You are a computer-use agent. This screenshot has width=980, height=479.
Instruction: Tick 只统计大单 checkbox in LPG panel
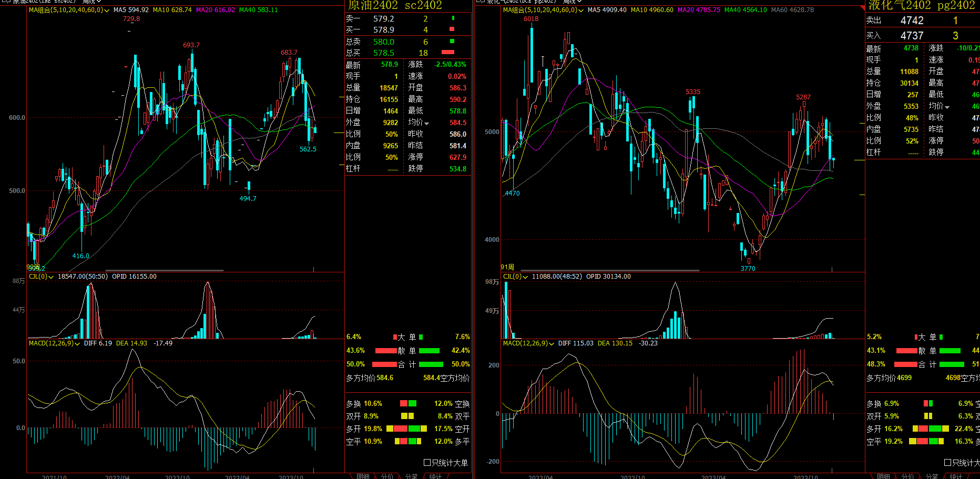coord(948,463)
